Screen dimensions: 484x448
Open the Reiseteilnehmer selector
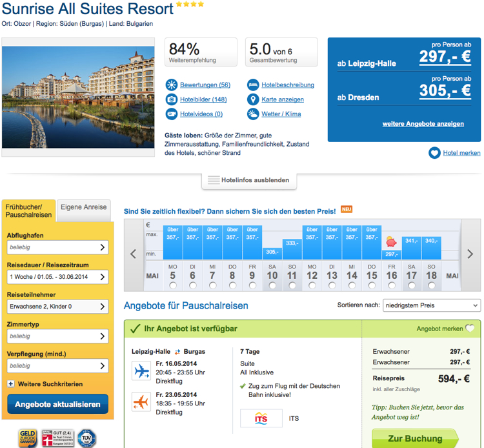[x=57, y=307]
